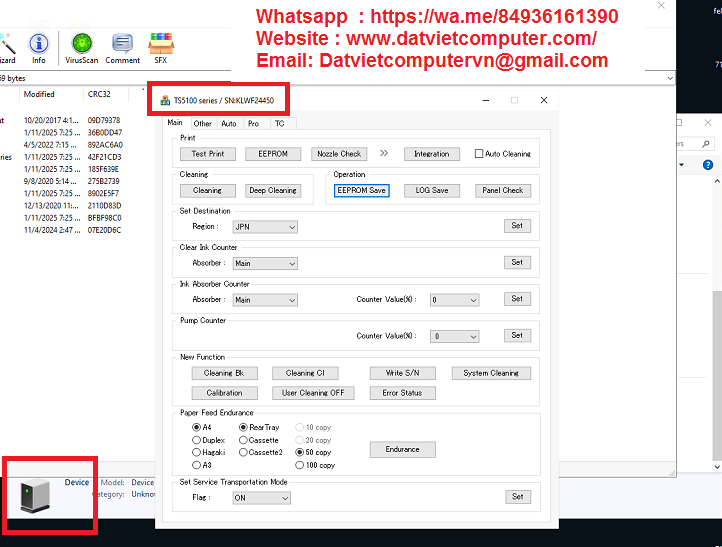Expand the Clear Ink Counter Absorber dropdown

pyautogui.click(x=265, y=264)
